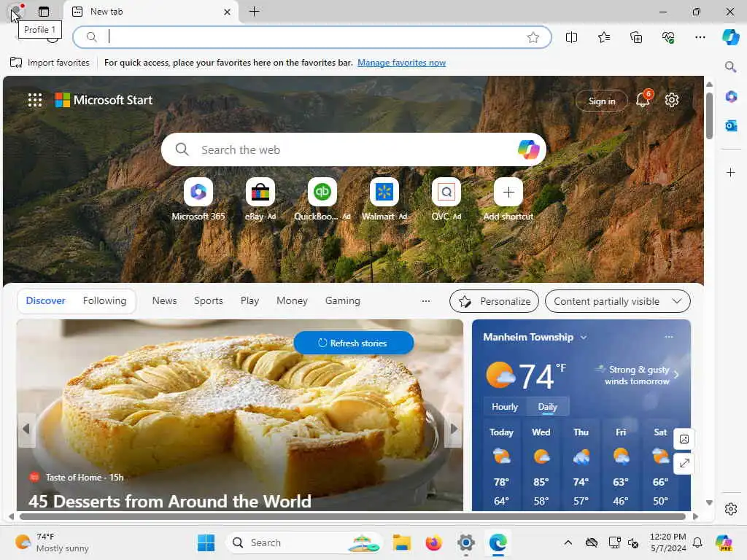Viewport: 747px width, 560px height.
Task: Open the Play category
Action: coord(249,300)
